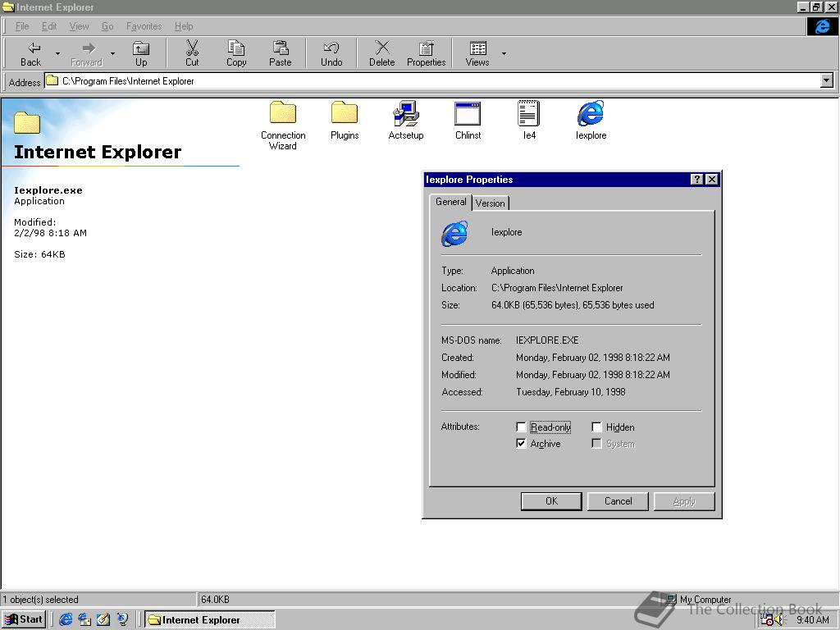Click the Iexplore icon in Properties dialog

tap(454, 233)
